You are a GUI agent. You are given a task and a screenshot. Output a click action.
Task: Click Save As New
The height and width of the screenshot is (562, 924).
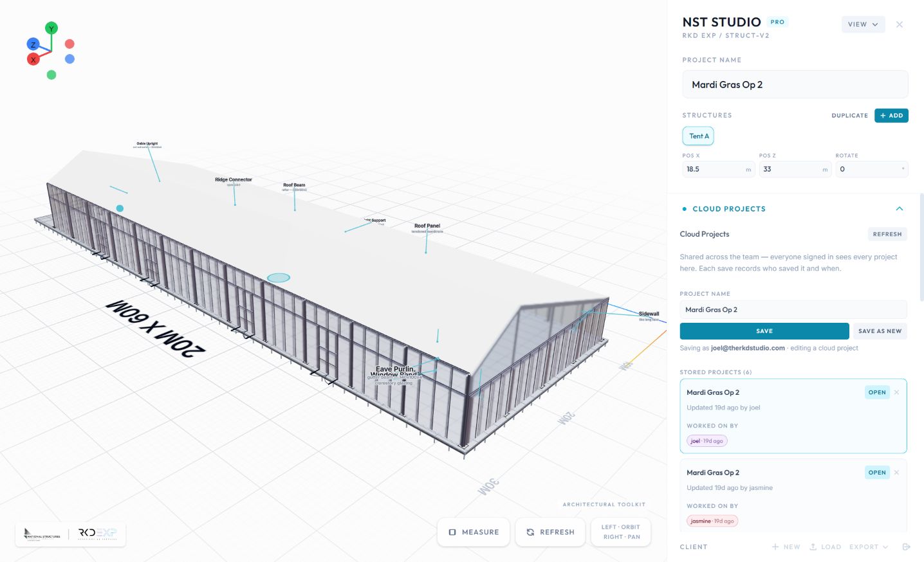click(880, 331)
